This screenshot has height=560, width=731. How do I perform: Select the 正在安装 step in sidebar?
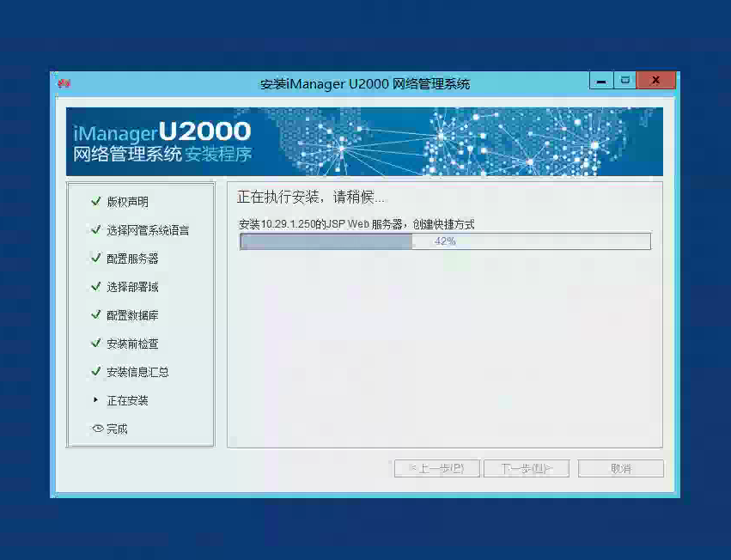pos(129,400)
